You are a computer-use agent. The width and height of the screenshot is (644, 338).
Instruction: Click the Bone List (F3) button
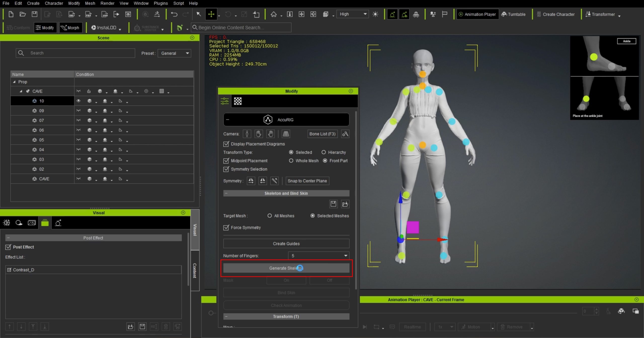(x=322, y=134)
